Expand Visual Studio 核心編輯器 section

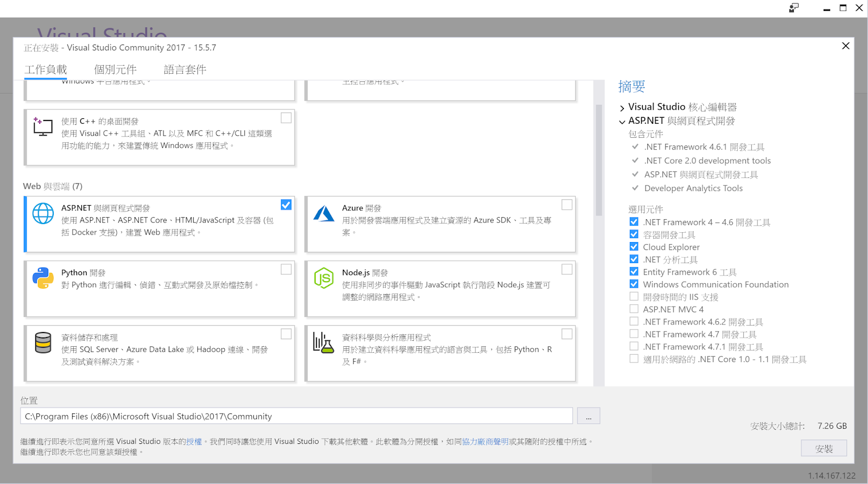click(x=622, y=108)
